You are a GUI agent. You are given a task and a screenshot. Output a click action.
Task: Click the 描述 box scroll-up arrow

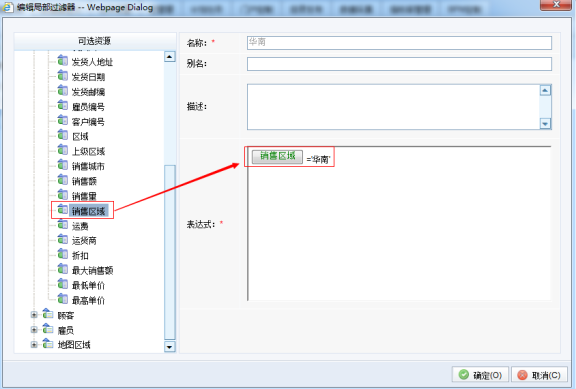[x=545, y=90]
